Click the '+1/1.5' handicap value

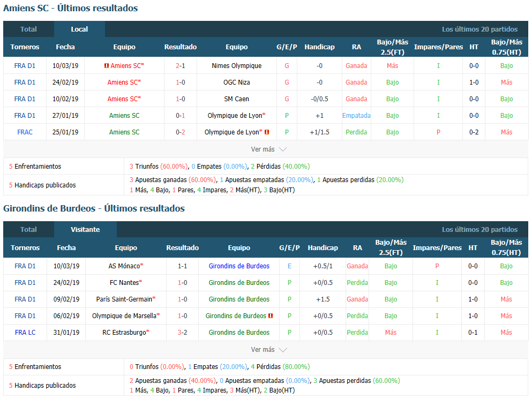pos(320,132)
